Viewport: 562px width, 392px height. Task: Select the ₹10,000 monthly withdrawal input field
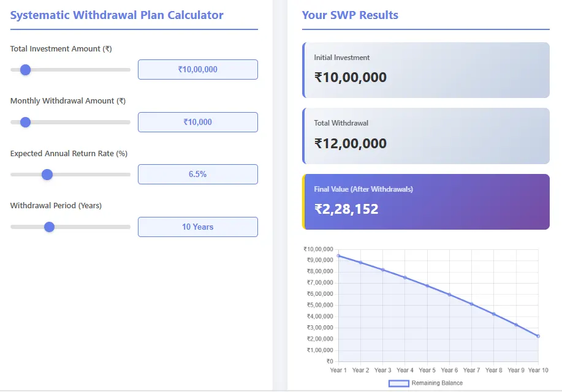click(x=197, y=122)
